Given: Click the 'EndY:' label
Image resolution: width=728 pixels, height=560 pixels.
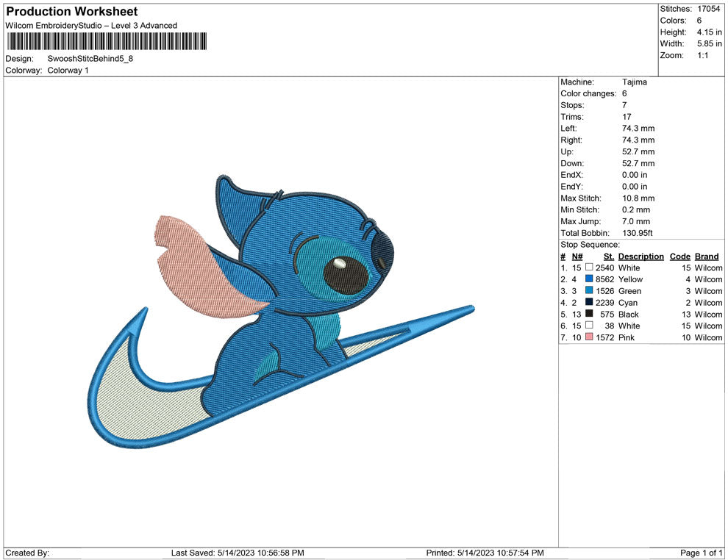Looking at the screenshot, I should [x=571, y=187].
